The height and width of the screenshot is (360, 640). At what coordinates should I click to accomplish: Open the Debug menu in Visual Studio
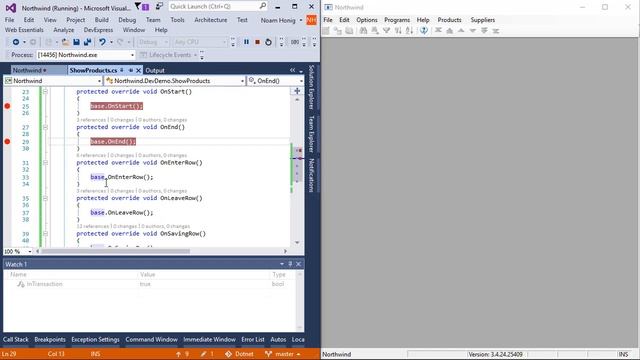click(127, 20)
